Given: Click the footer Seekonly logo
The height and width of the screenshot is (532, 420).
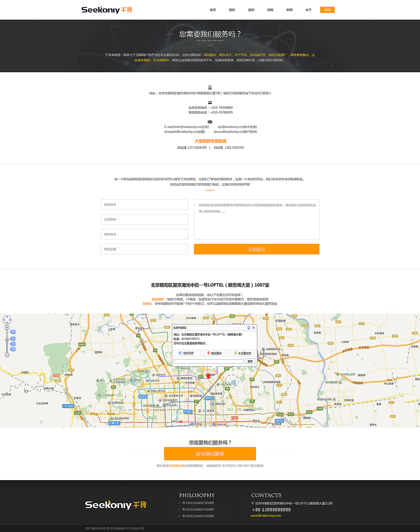Looking at the screenshot, I should [x=115, y=505].
